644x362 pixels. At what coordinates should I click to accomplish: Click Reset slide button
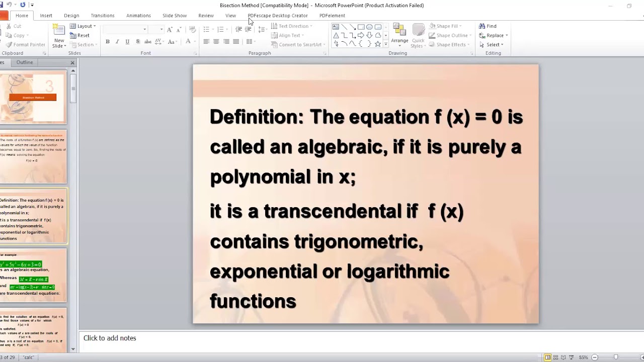80,35
